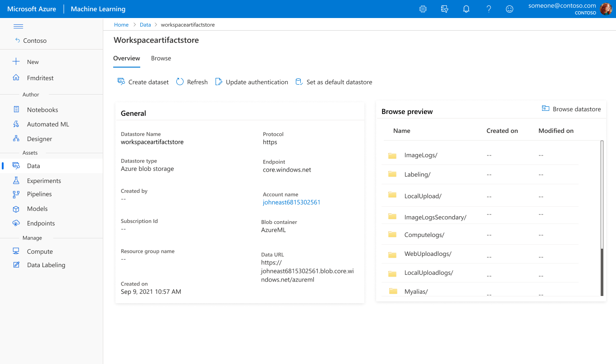Click the Microsoft Azure header title
This screenshot has height=364, width=616.
click(x=32, y=9)
